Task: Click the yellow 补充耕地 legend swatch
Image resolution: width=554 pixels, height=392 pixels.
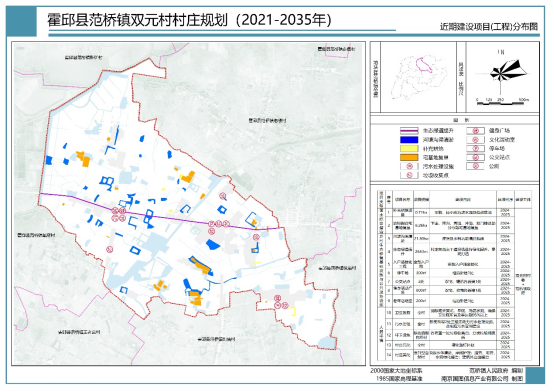Action: tap(409, 148)
